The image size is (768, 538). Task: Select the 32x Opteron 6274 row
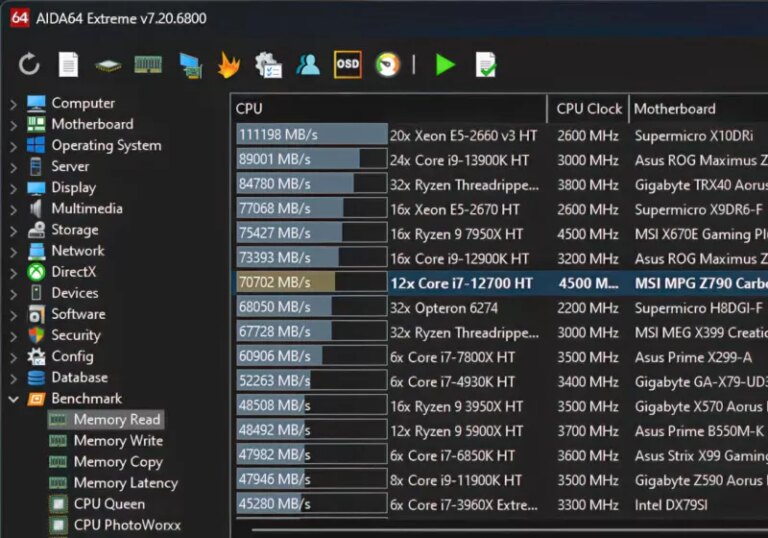500,308
